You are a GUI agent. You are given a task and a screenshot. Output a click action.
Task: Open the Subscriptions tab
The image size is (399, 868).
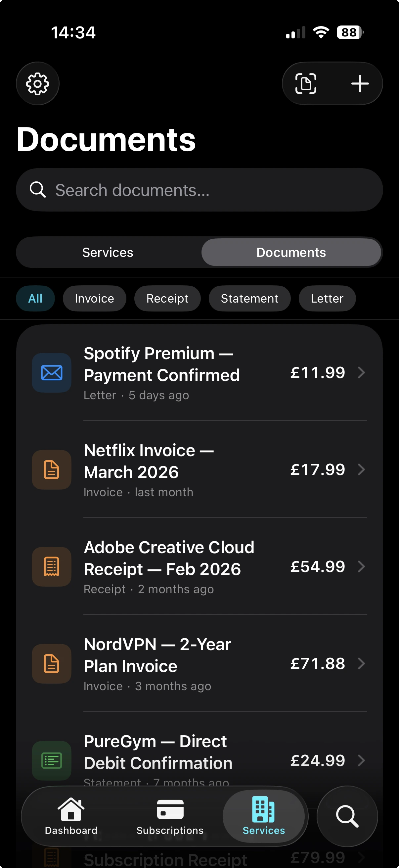point(170,816)
